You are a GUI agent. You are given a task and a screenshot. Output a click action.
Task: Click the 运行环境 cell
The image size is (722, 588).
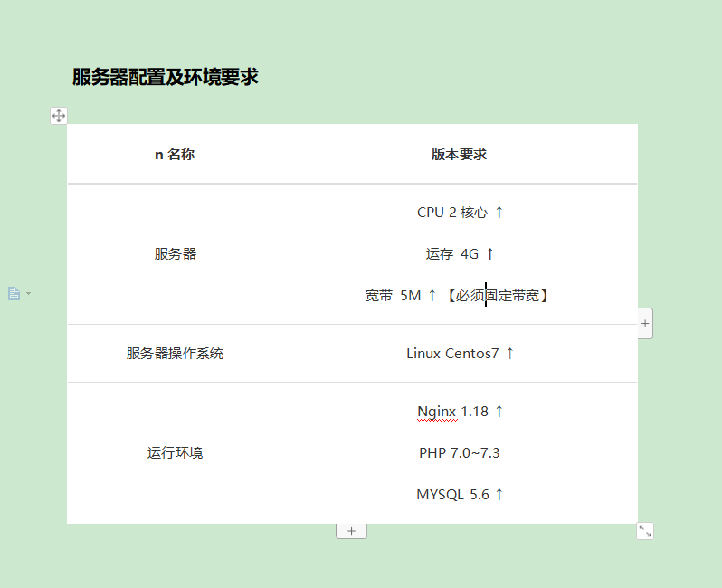tap(175, 452)
